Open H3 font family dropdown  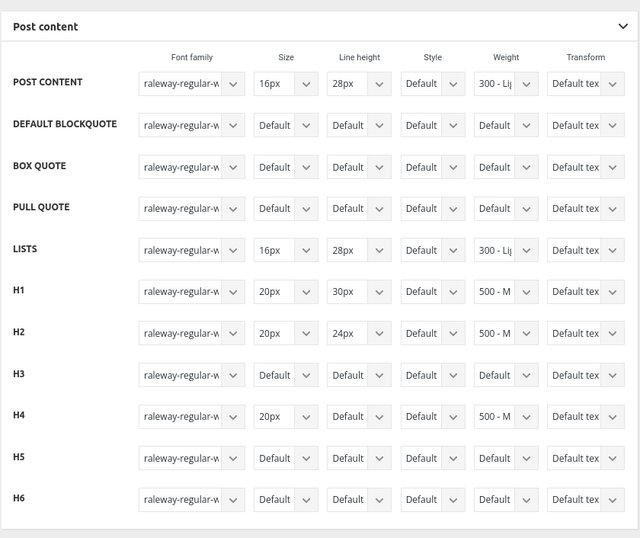(x=192, y=375)
